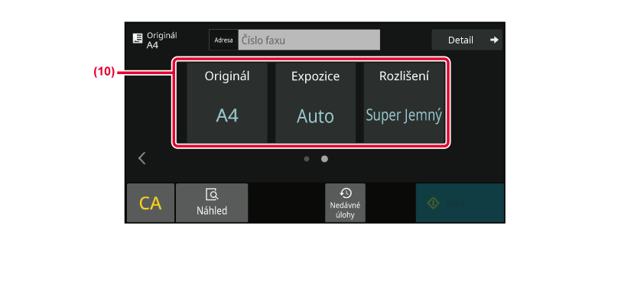Click the Auto exposure value

click(315, 117)
